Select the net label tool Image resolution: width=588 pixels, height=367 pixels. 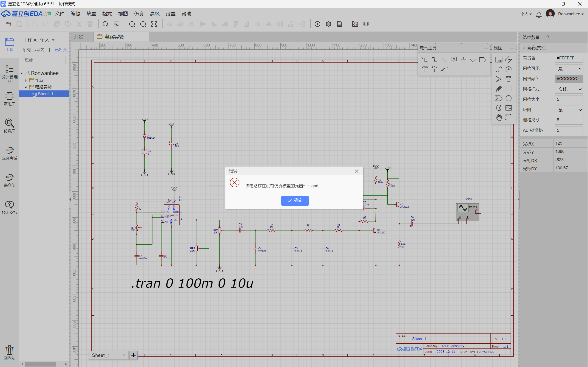pyautogui.click(x=453, y=60)
